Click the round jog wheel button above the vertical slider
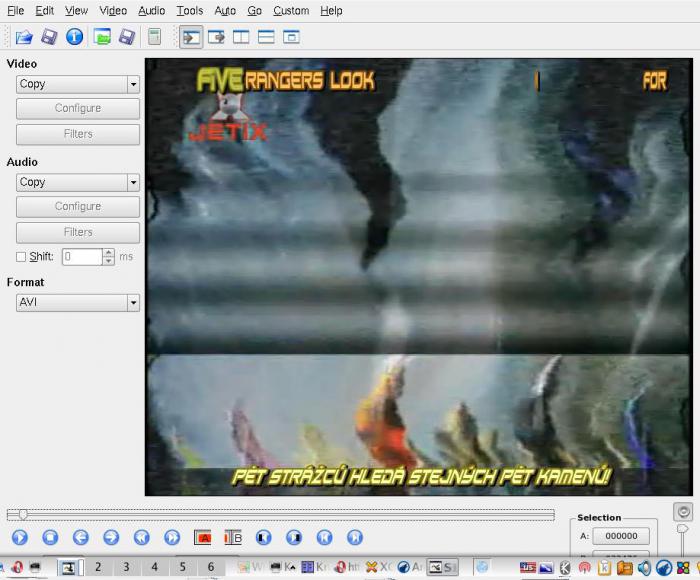The width and height of the screenshot is (700, 580). (683, 512)
